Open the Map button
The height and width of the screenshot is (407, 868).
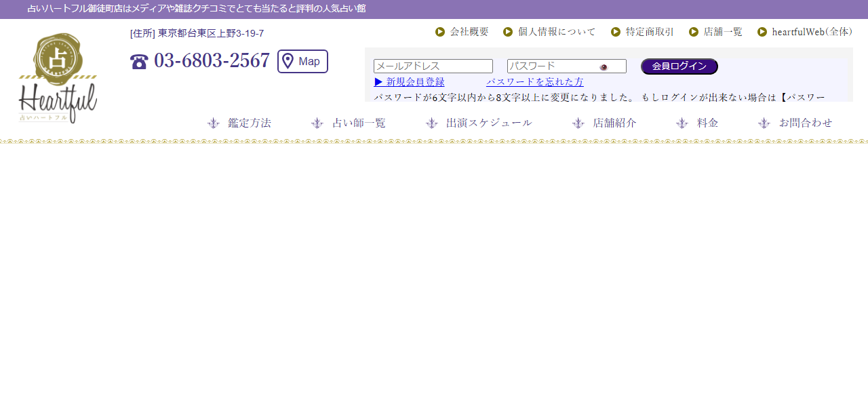(302, 62)
